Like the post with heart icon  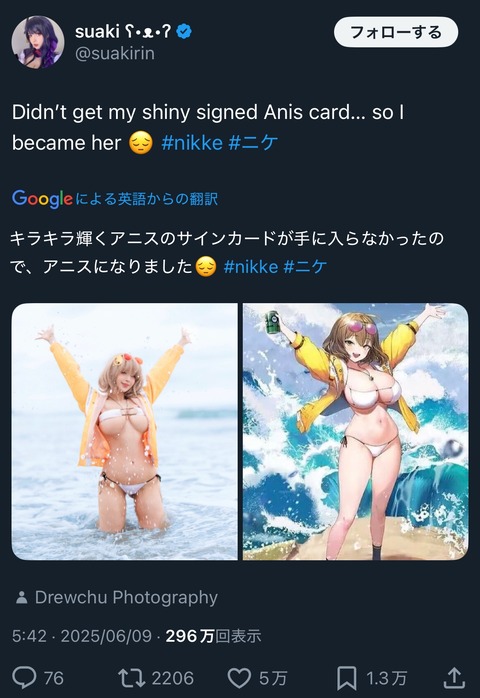[239, 678]
